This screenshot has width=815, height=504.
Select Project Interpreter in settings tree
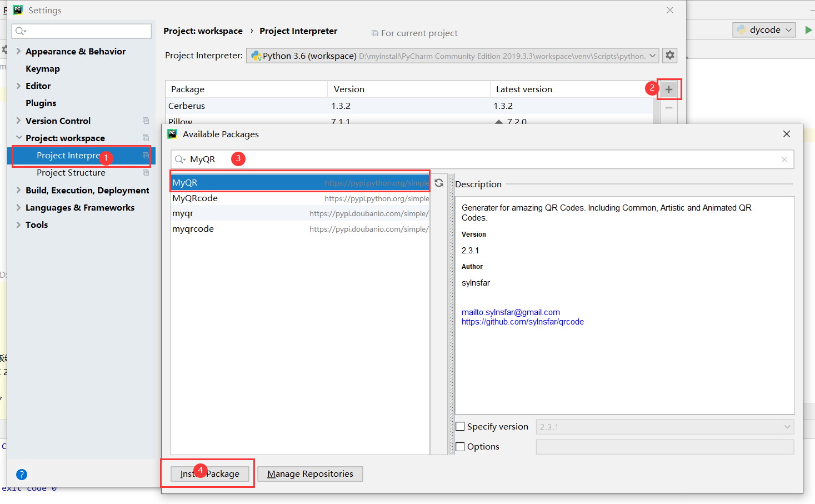click(81, 156)
